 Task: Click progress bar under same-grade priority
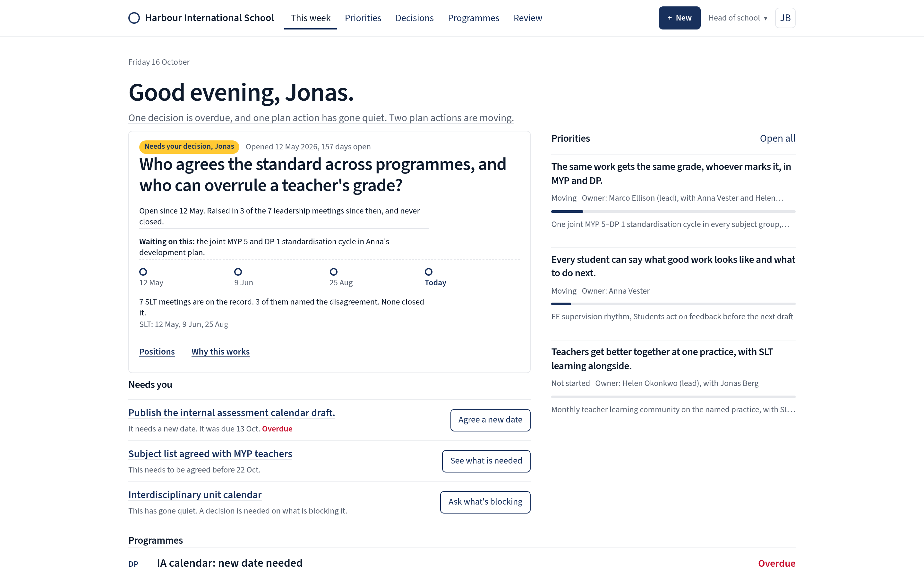pos(673,212)
